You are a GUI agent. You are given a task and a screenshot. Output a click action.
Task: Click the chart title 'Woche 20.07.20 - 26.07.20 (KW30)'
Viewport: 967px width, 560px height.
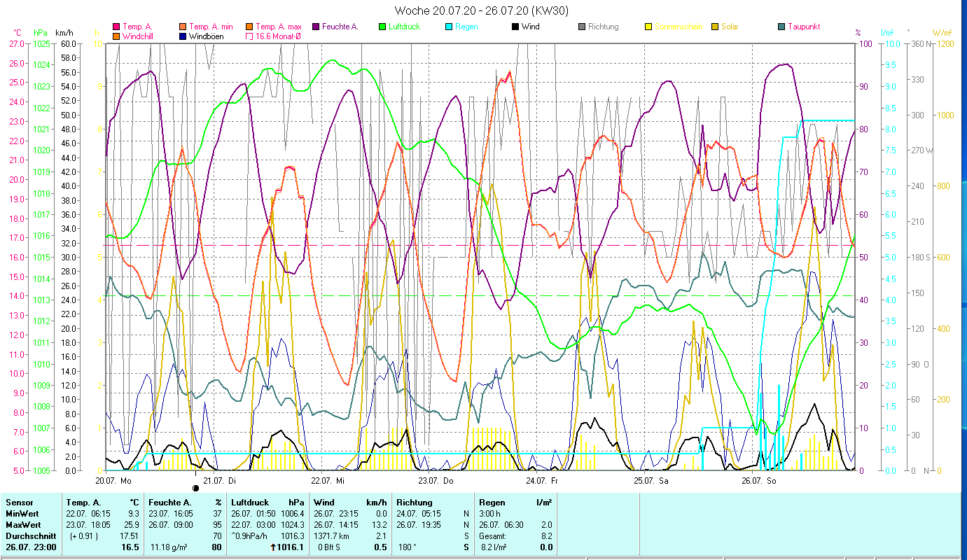(482, 10)
